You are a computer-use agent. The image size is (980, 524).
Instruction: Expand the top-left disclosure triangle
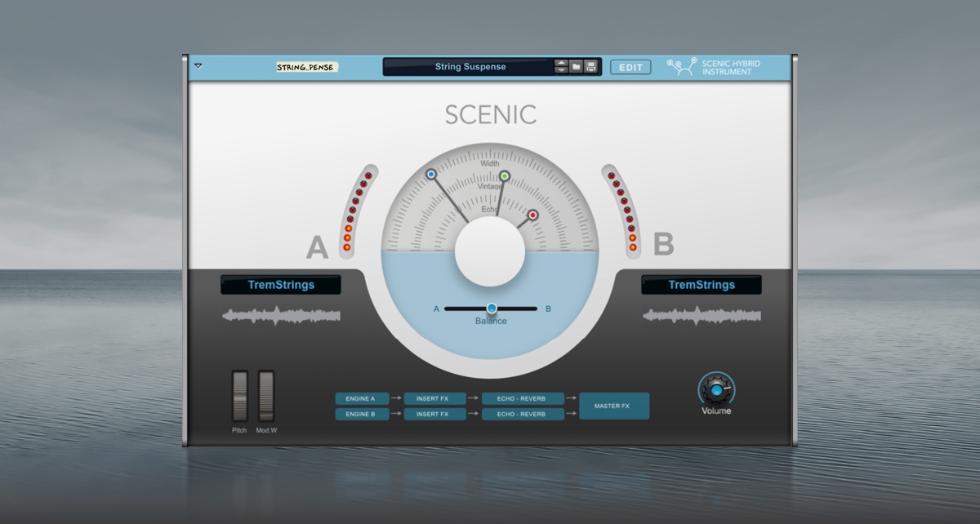pos(197,68)
